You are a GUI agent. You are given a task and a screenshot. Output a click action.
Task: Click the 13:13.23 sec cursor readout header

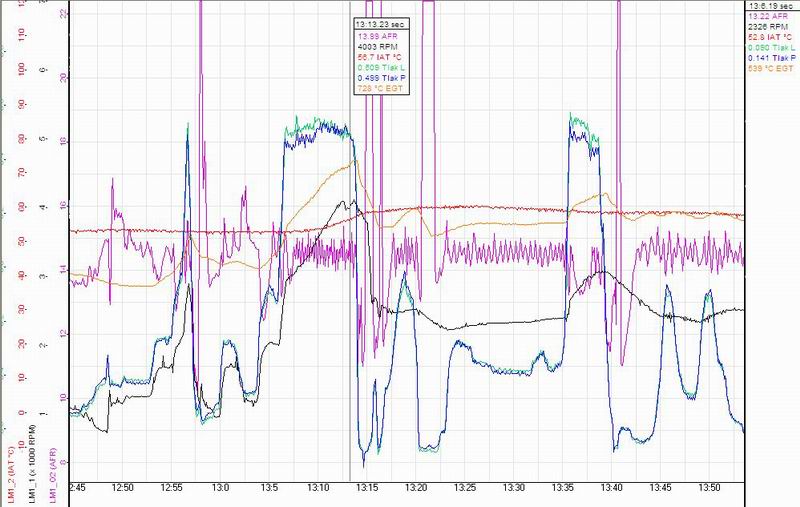(381, 24)
